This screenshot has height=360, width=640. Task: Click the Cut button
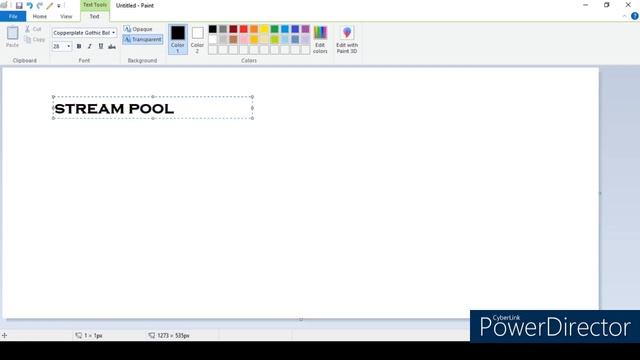click(x=33, y=29)
